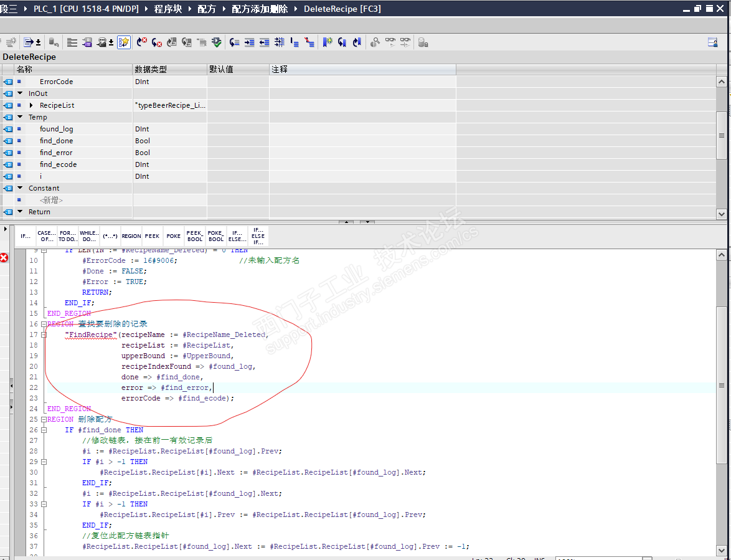Screen dimensions: 731x560
Task: Click the 程序块 breadcrumb segment
Action: [x=168, y=9]
